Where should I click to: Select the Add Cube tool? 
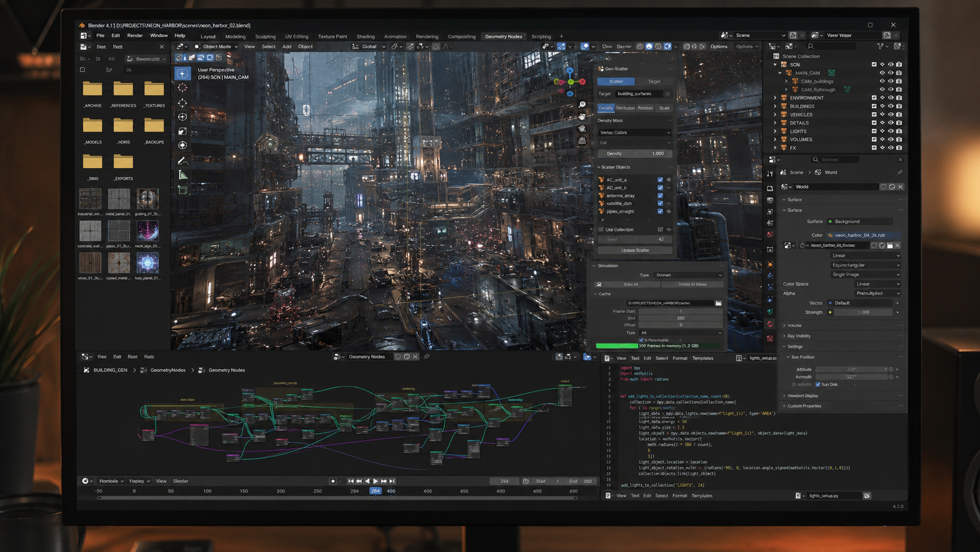[x=182, y=190]
